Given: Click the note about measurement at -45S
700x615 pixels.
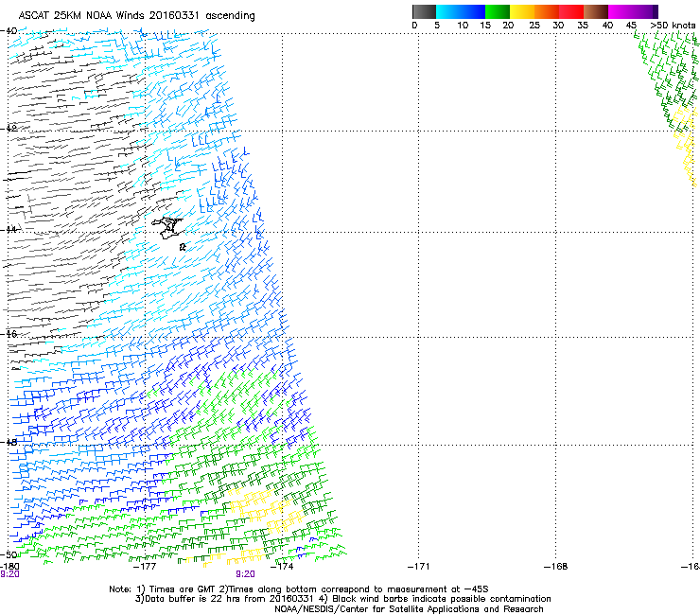Looking at the screenshot, I should [x=354, y=589].
